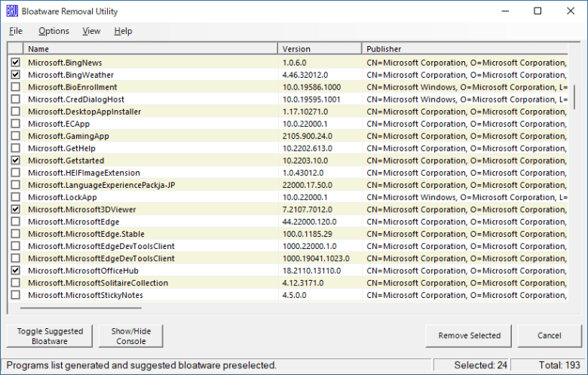Click version 4.46.32012.0 cell
588x375 pixels.
coord(305,75)
